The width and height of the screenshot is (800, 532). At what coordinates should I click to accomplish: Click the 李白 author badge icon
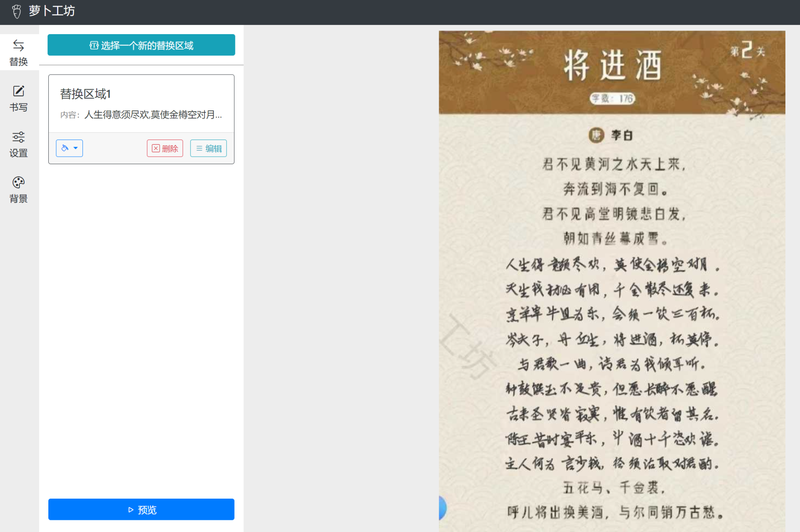click(596, 135)
